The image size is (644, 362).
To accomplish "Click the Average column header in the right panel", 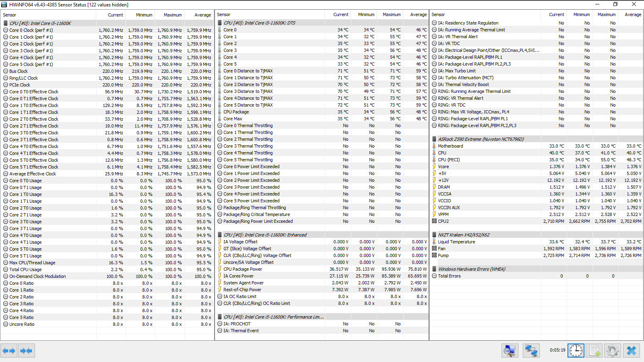I will click(630, 14).
